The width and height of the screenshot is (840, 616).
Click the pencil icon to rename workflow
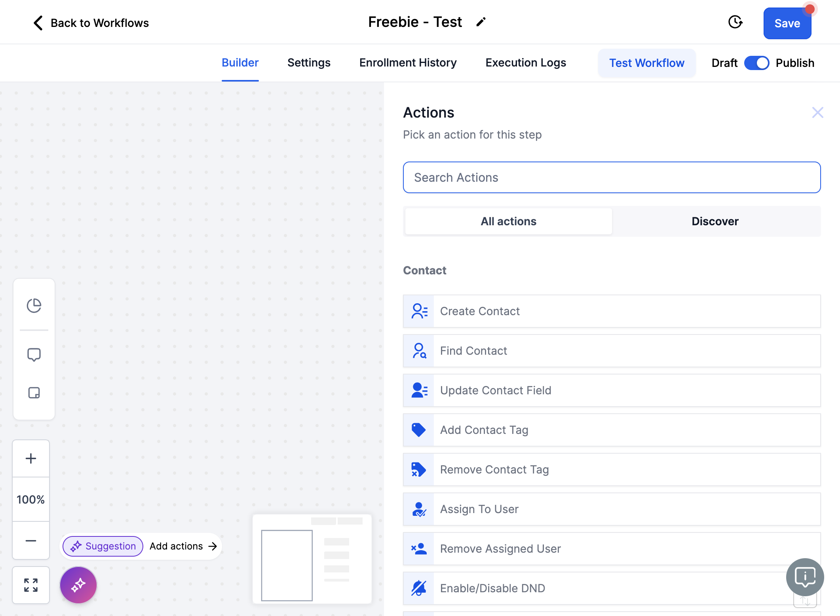(481, 22)
